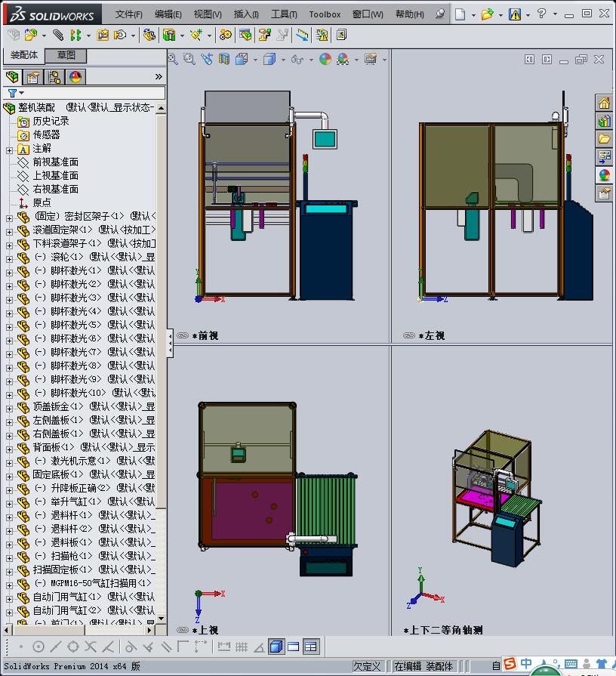Select the 前视基准面 plane in tree
This screenshot has width=616, height=676.
(x=56, y=162)
